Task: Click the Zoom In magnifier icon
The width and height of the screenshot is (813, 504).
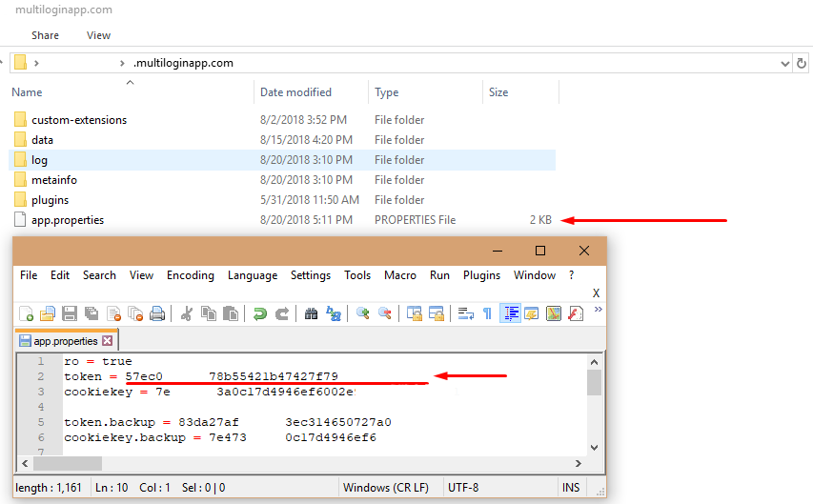Action: pyautogui.click(x=363, y=313)
